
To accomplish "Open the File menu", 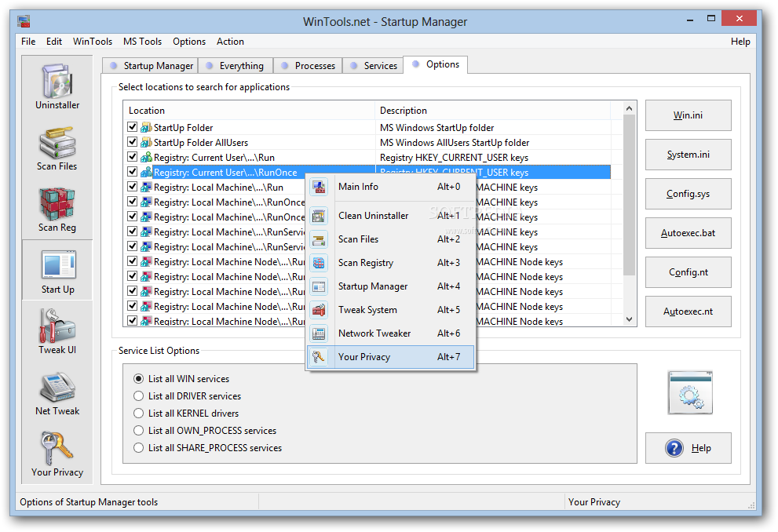I will click(28, 42).
